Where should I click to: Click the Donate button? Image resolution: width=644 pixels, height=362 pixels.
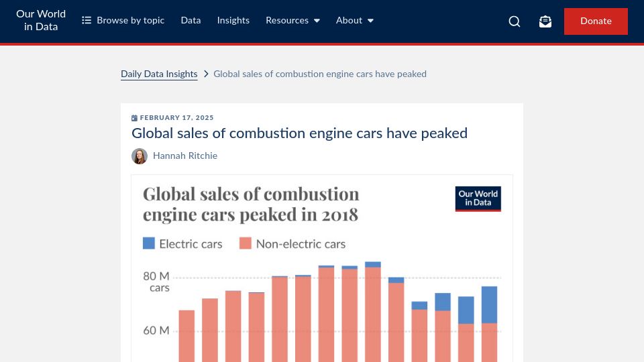point(596,21)
